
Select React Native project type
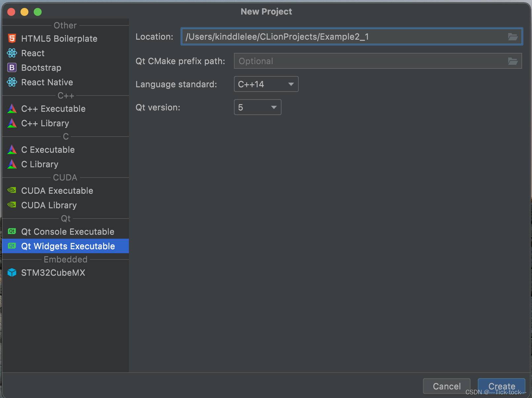65,82
